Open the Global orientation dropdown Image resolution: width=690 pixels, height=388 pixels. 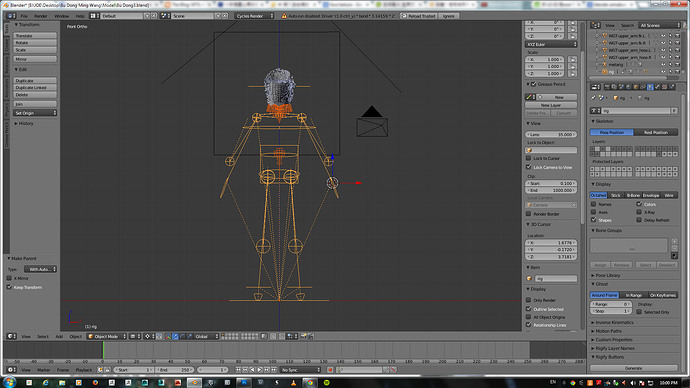[206, 336]
